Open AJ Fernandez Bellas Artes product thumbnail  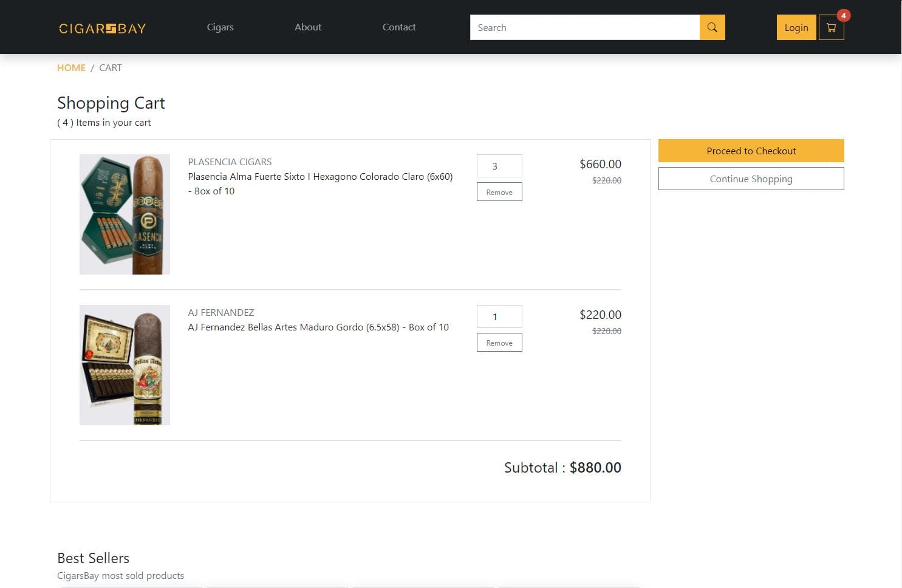point(125,365)
